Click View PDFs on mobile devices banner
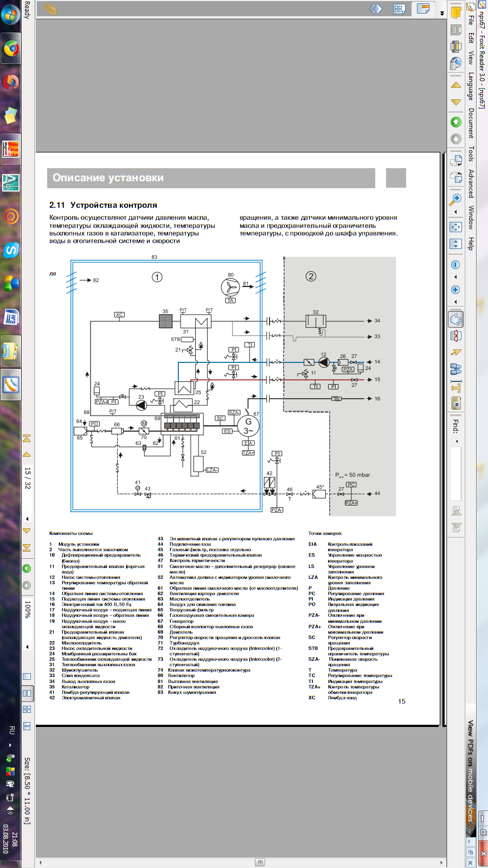488x868 pixels. tap(471, 770)
